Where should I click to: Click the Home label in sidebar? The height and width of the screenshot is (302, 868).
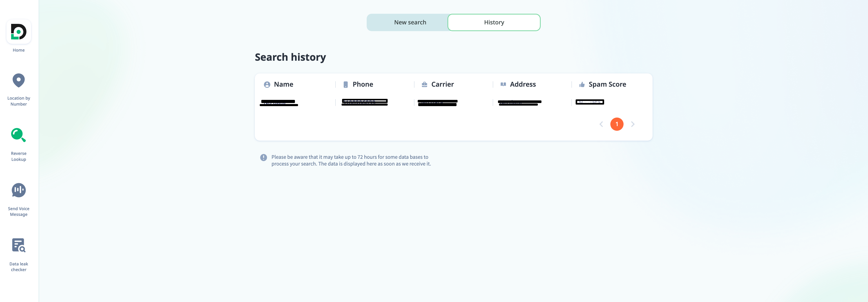pyautogui.click(x=19, y=50)
